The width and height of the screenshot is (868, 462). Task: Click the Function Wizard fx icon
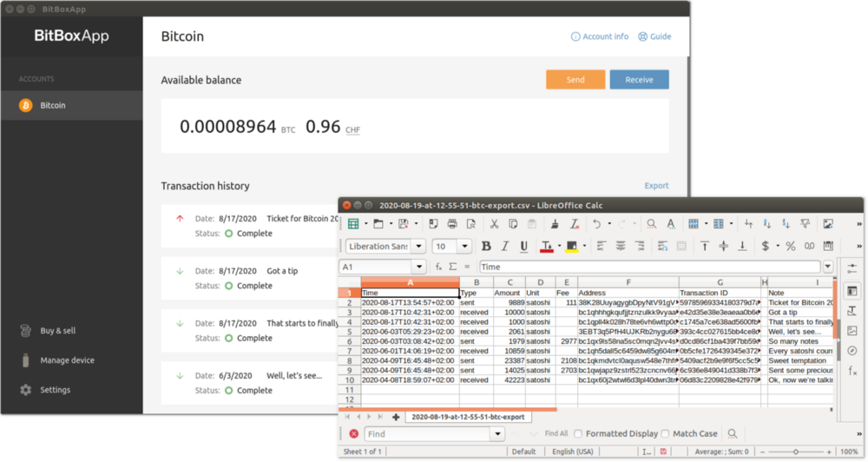click(438, 267)
